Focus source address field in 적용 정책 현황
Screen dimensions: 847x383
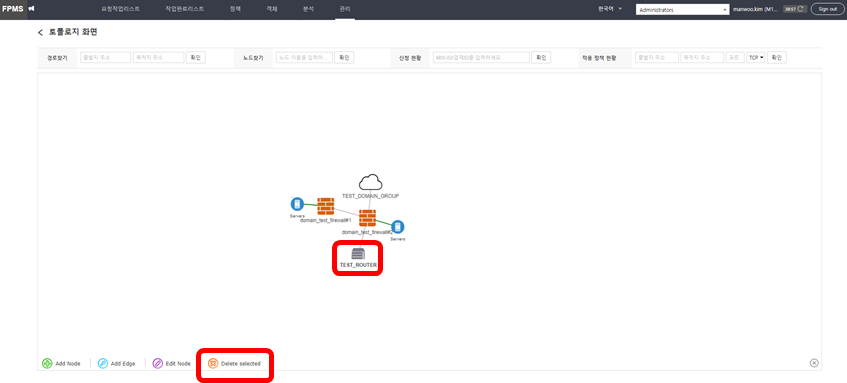(656, 57)
